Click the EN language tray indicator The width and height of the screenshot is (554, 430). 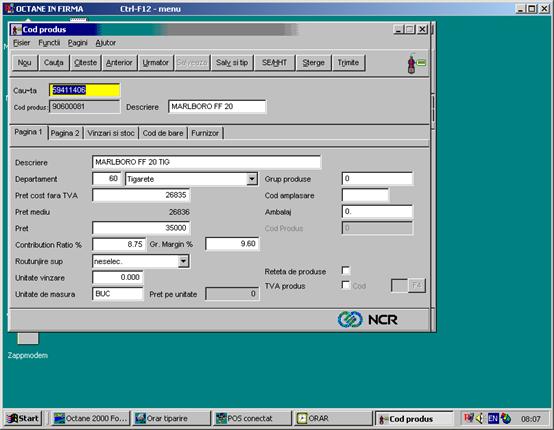(493, 419)
